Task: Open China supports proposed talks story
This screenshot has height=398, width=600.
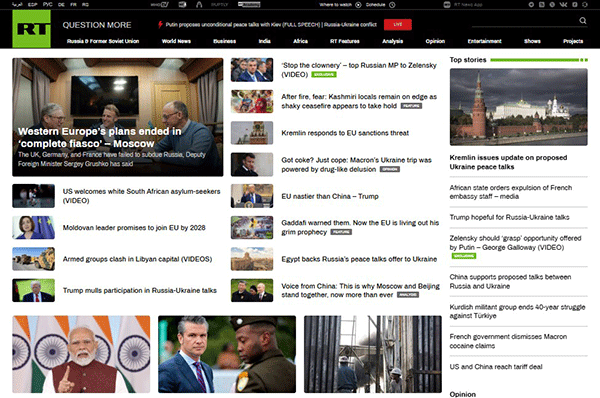Action: [x=510, y=281]
